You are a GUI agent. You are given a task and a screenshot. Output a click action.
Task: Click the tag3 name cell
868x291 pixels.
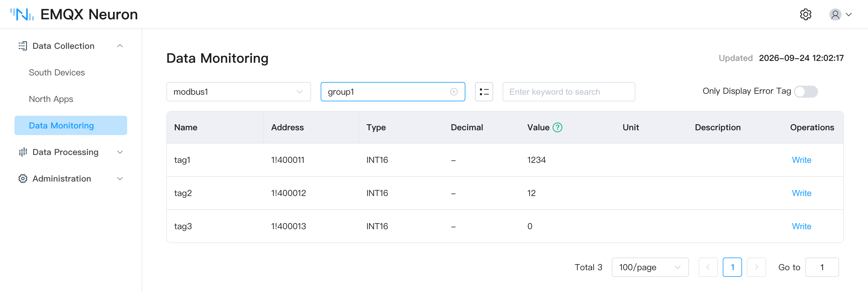click(x=183, y=226)
